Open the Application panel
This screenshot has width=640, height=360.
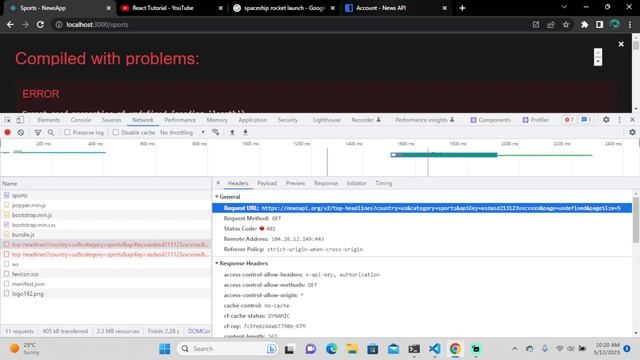click(253, 120)
